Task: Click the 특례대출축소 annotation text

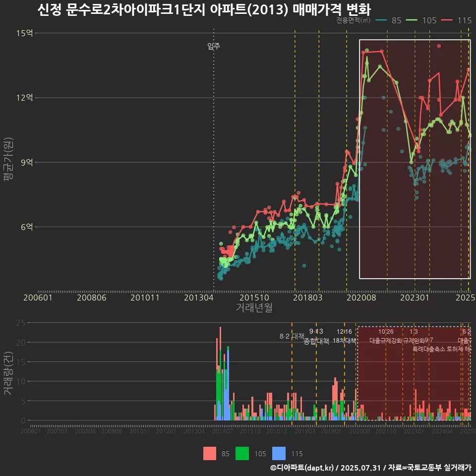Action: 429,349
